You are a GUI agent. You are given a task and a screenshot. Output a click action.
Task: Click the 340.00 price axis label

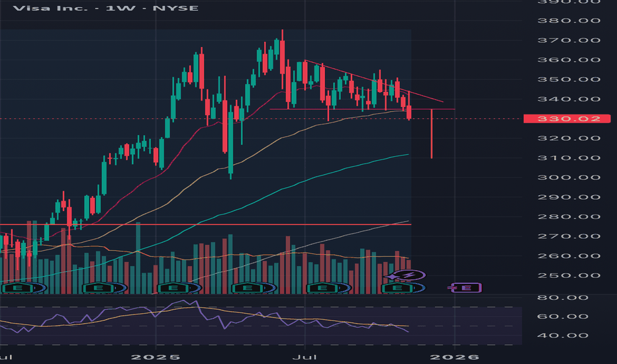[569, 99]
